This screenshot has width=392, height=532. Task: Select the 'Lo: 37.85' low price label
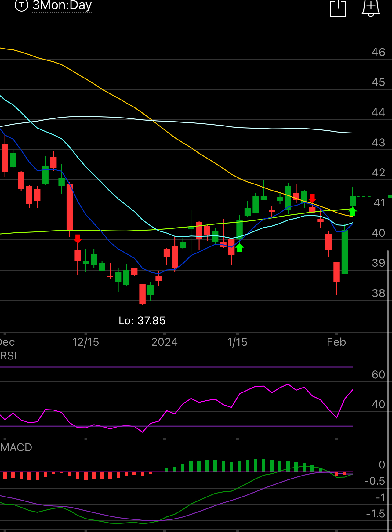142,321
